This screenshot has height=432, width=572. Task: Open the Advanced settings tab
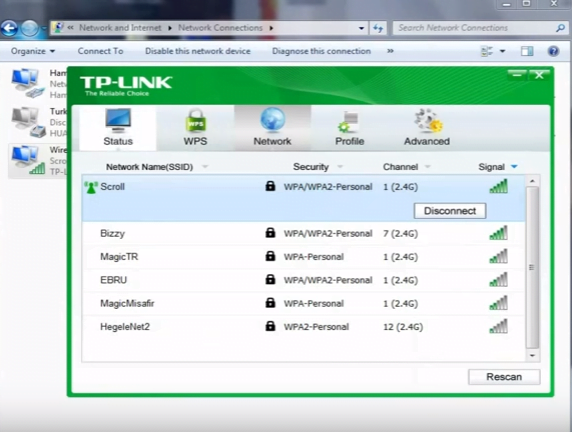tap(427, 128)
